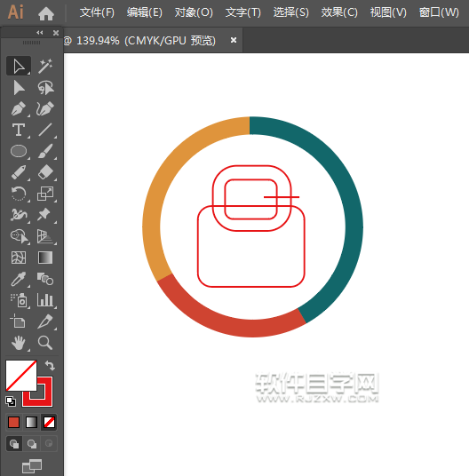Select the Type tool
469x476 pixels.
click(x=19, y=130)
